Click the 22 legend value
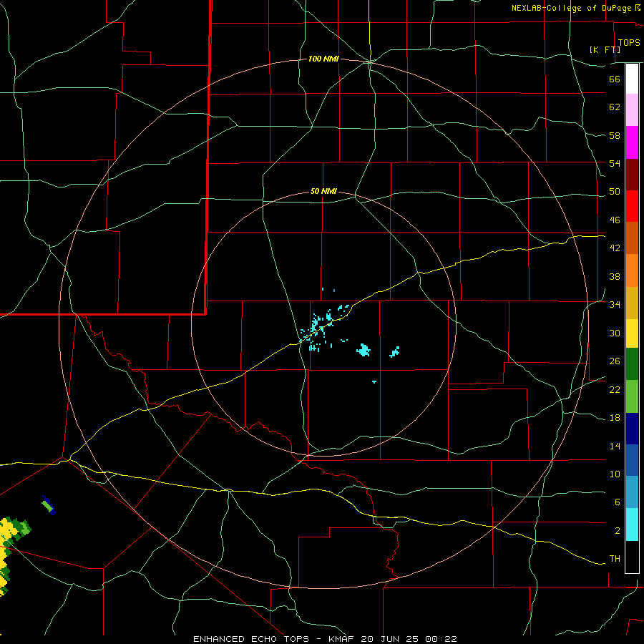 [615, 389]
